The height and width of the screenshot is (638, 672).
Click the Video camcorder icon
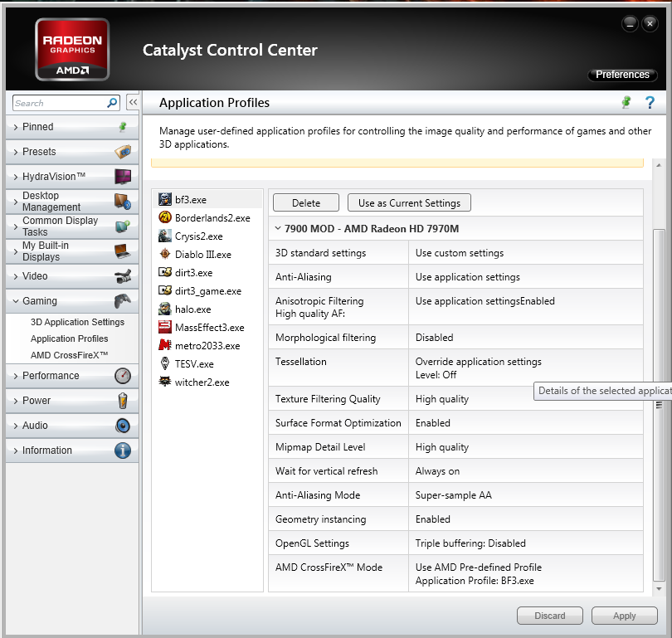(x=123, y=276)
